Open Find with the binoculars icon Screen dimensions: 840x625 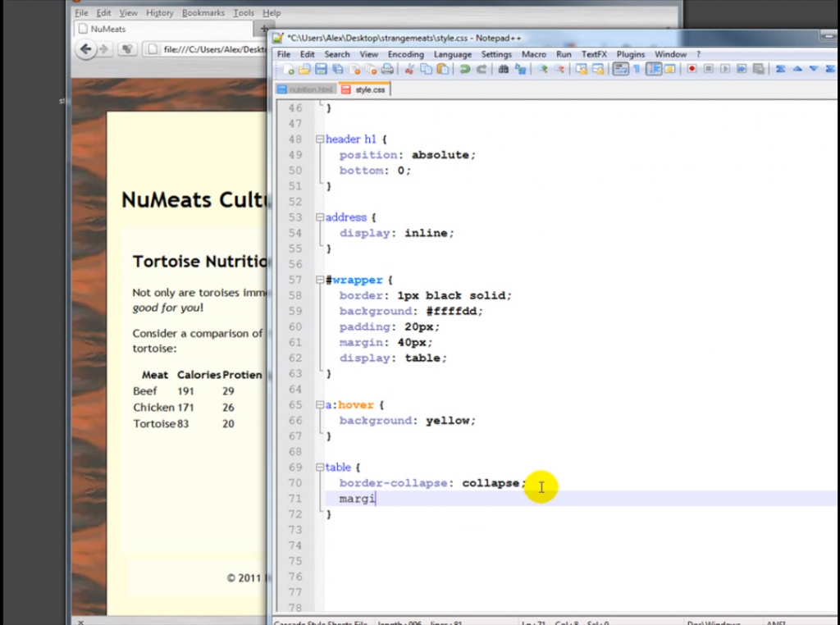503,70
